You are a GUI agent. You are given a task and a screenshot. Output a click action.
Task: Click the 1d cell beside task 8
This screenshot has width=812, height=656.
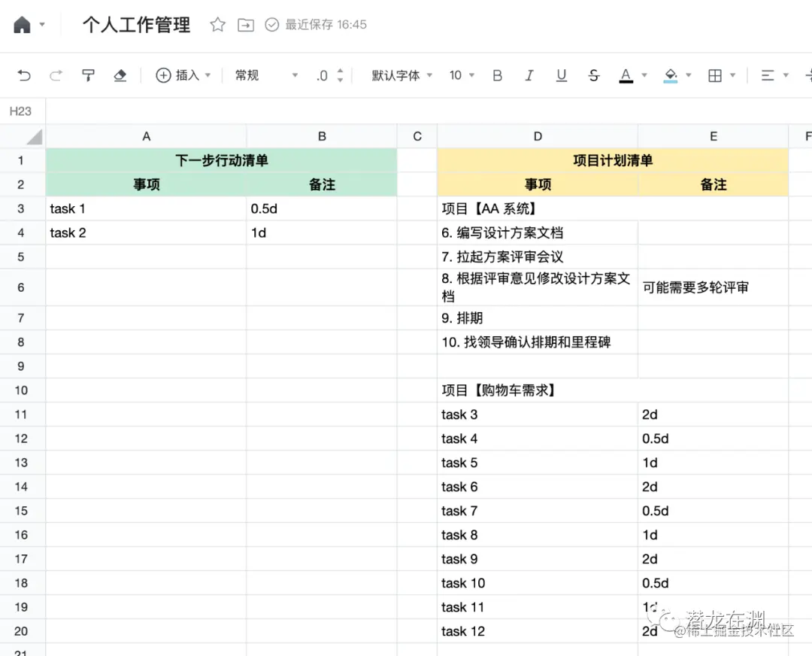pos(714,535)
